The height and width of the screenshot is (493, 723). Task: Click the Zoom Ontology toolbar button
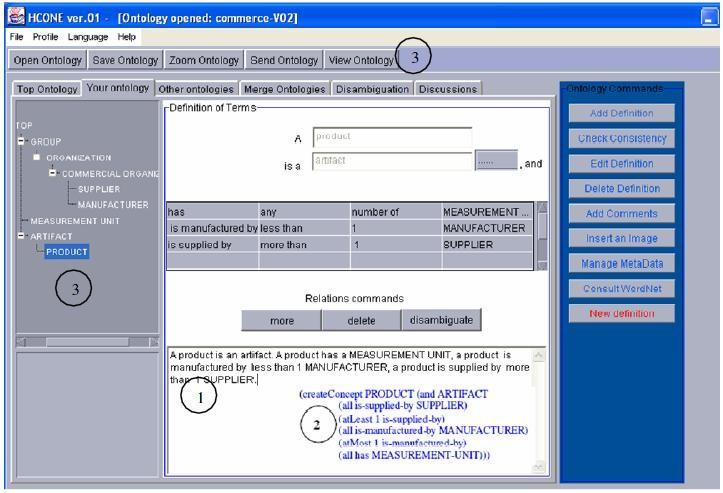click(203, 60)
